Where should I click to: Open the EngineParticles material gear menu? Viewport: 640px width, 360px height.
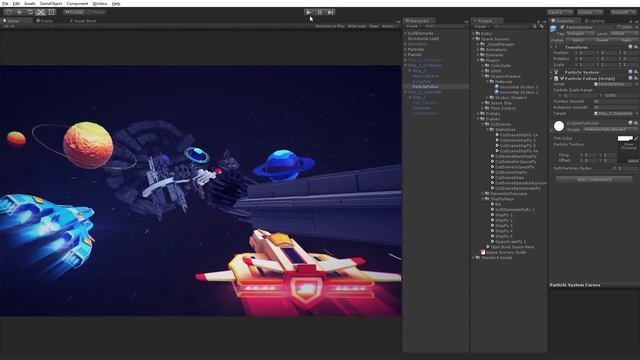point(636,123)
